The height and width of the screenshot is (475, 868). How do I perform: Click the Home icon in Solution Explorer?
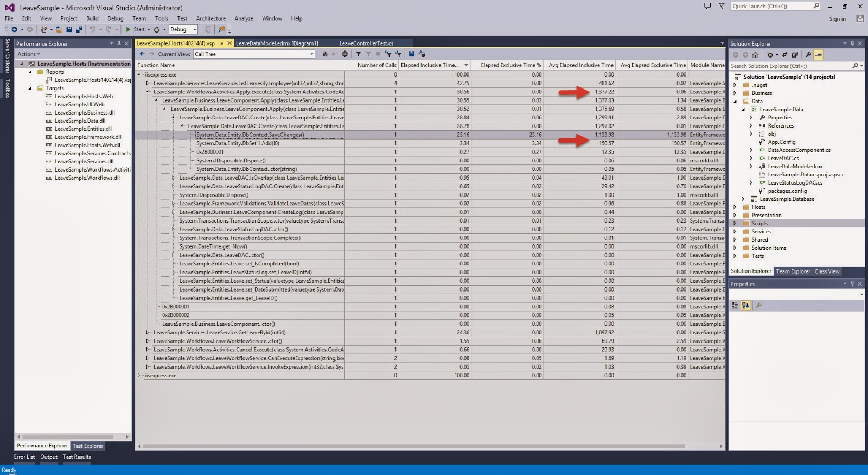pyautogui.click(x=755, y=55)
